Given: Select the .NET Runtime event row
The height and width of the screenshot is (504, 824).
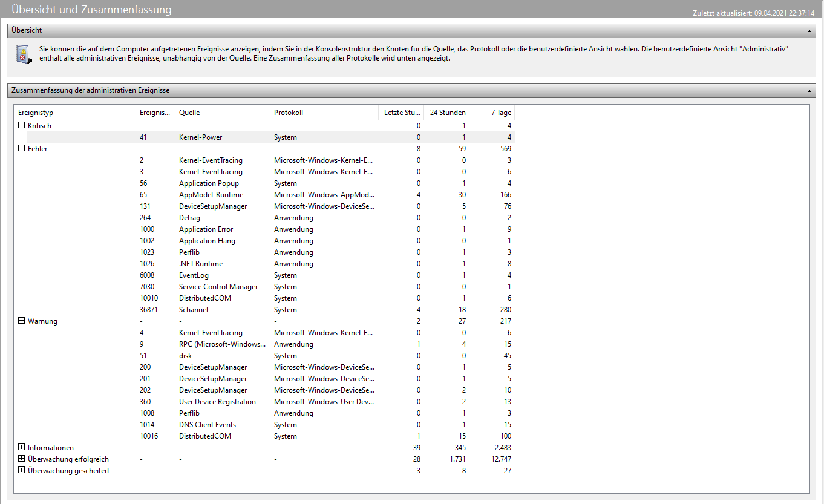Looking at the screenshot, I should coord(270,264).
